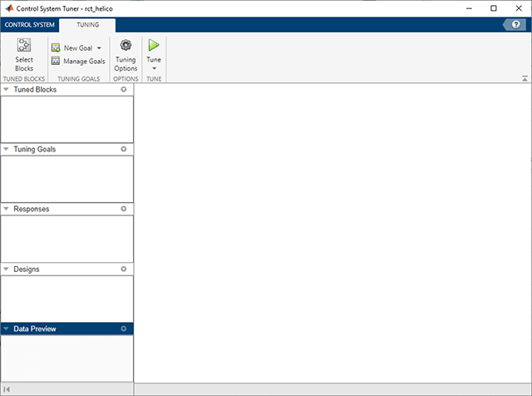Open the help question mark icon

pyautogui.click(x=517, y=25)
